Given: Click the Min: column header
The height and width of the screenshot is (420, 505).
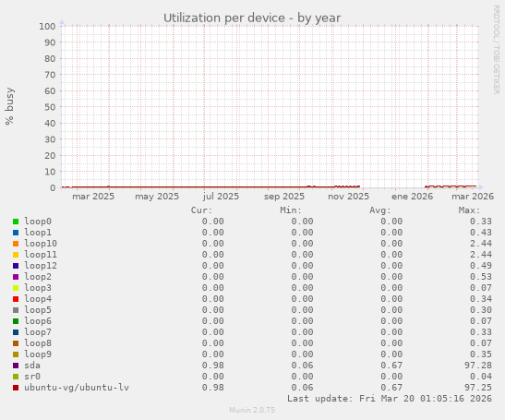Looking at the screenshot, I should pos(291,210).
